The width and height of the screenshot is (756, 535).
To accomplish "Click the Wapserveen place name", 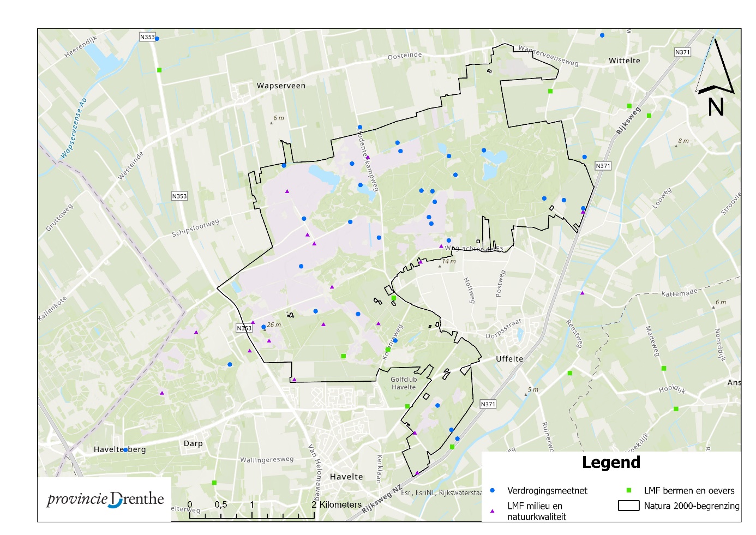I will tap(281, 86).
